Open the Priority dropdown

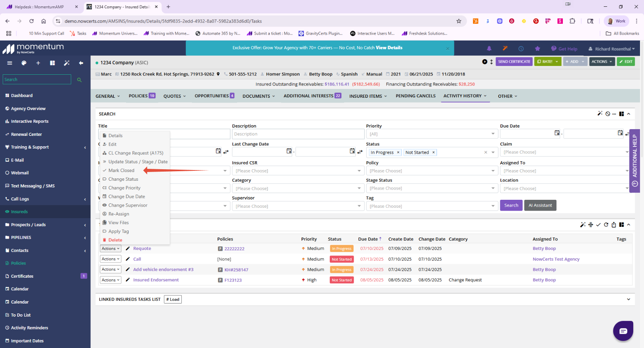pos(432,134)
